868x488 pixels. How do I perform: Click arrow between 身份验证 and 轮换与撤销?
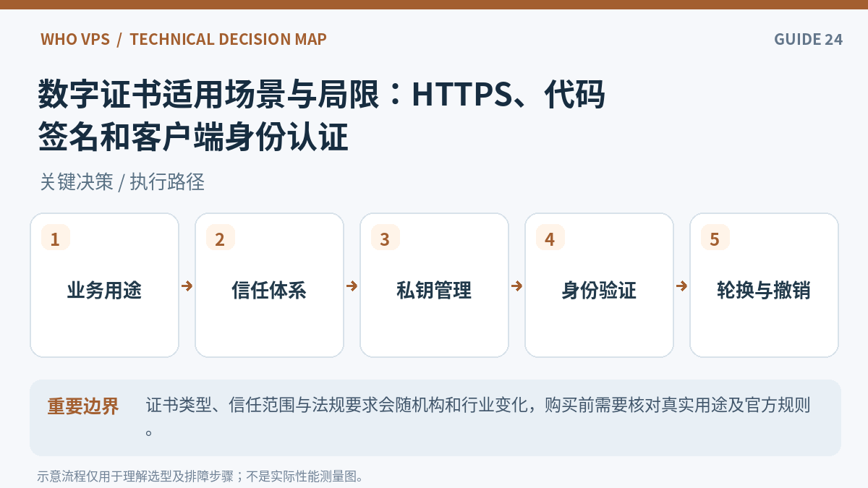point(681,286)
